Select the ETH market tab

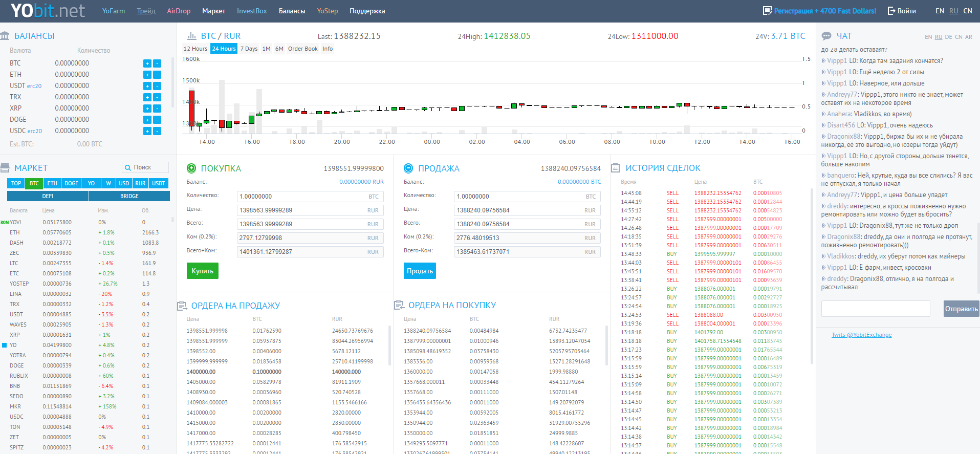point(52,183)
